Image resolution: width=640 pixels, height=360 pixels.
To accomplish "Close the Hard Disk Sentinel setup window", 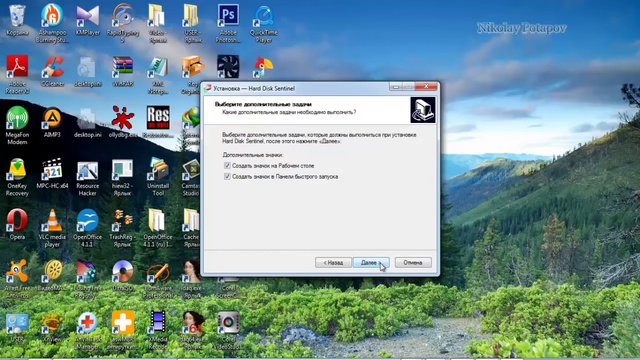I will [426, 86].
